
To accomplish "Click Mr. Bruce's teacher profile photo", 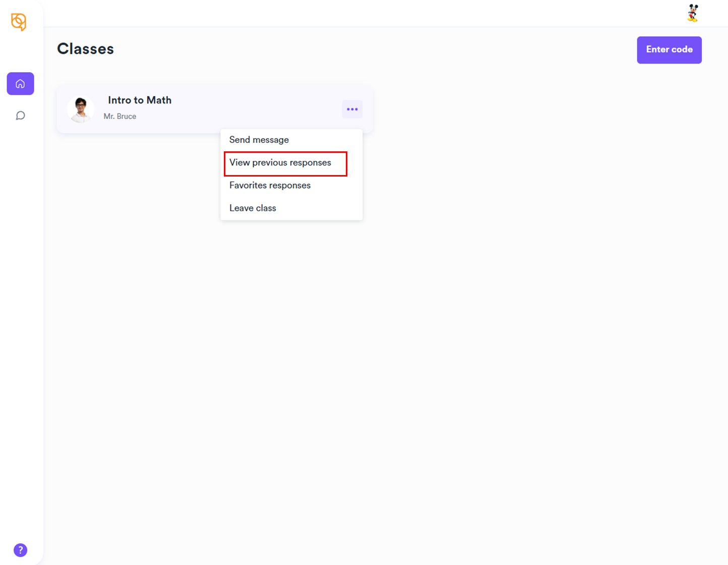I will pyautogui.click(x=81, y=109).
